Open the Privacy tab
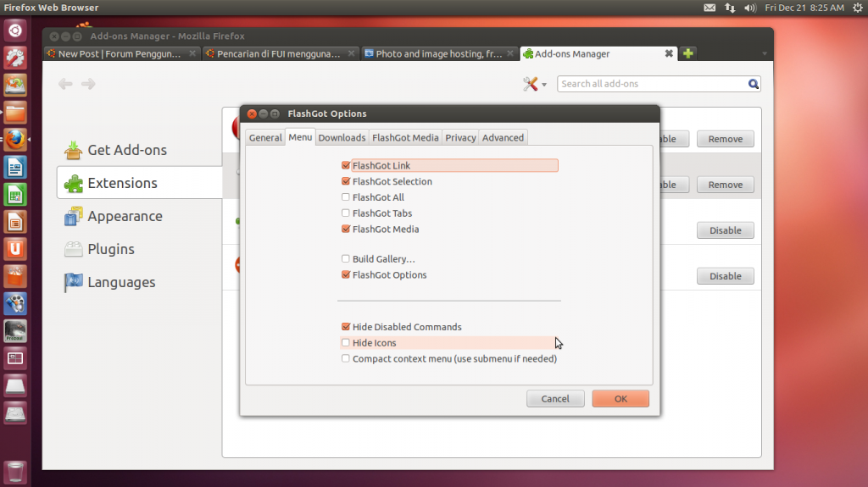 [460, 138]
